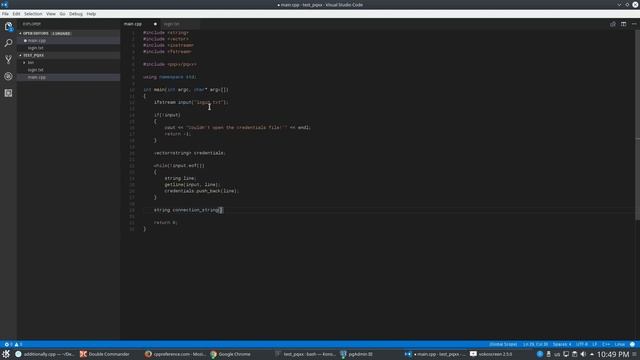Click the Linux configuration in status bar
The height and width of the screenshot is (360, 640).
620,344
